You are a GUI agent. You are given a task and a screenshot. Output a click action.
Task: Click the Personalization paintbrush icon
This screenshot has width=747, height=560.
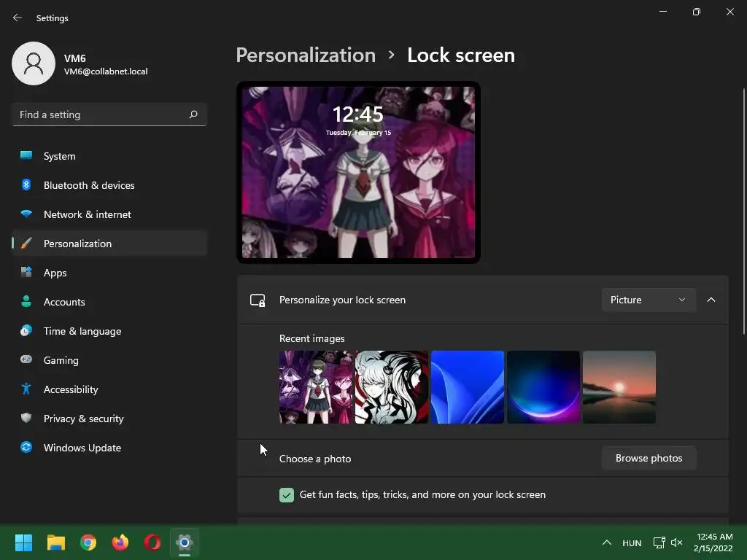click(x=26, y=244)
